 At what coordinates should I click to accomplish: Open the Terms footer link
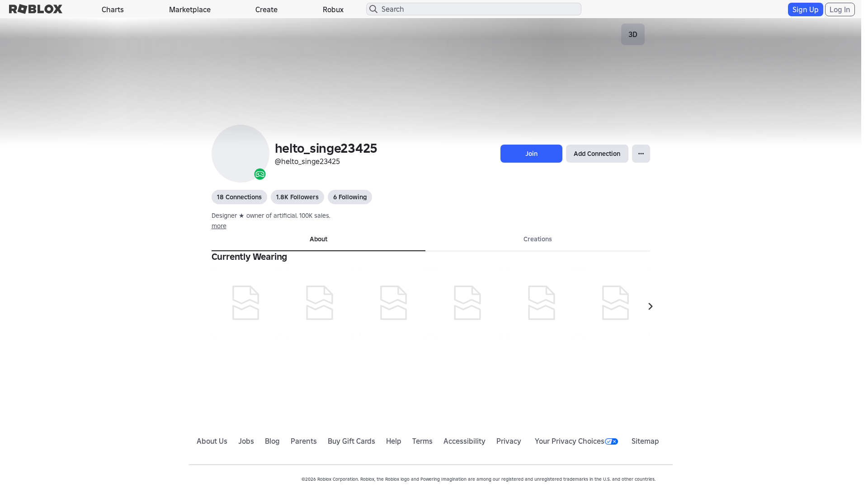[422, 441]
